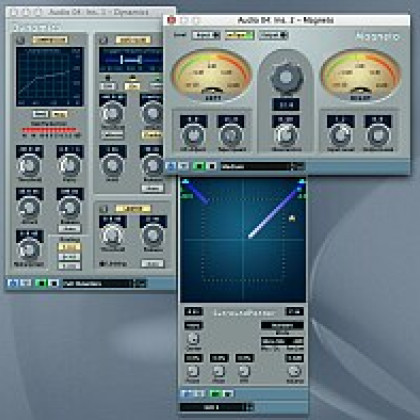Click the AutoGate frequency range slider
Screen dimensions: 420x420
click(131, 60)
